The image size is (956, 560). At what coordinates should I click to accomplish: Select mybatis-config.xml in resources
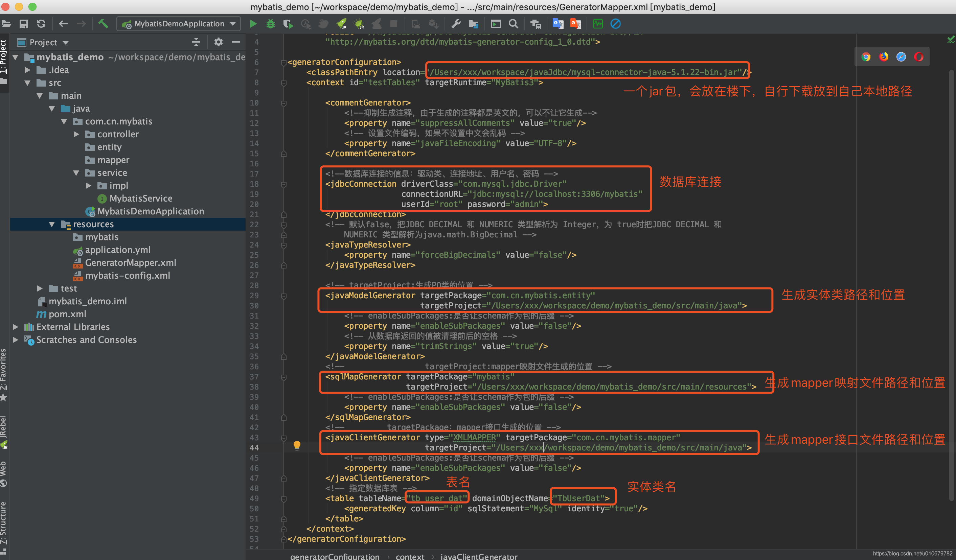pyautogui.click(x=123, y=276)
